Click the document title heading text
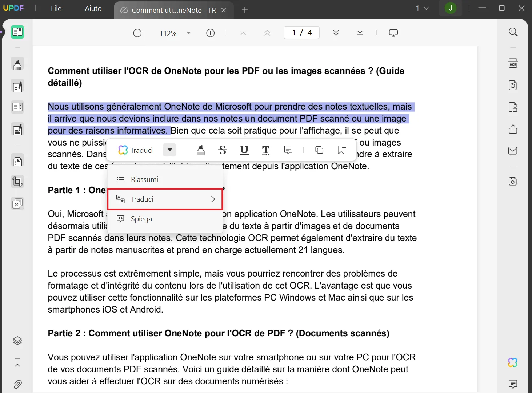 coord(226,77)
